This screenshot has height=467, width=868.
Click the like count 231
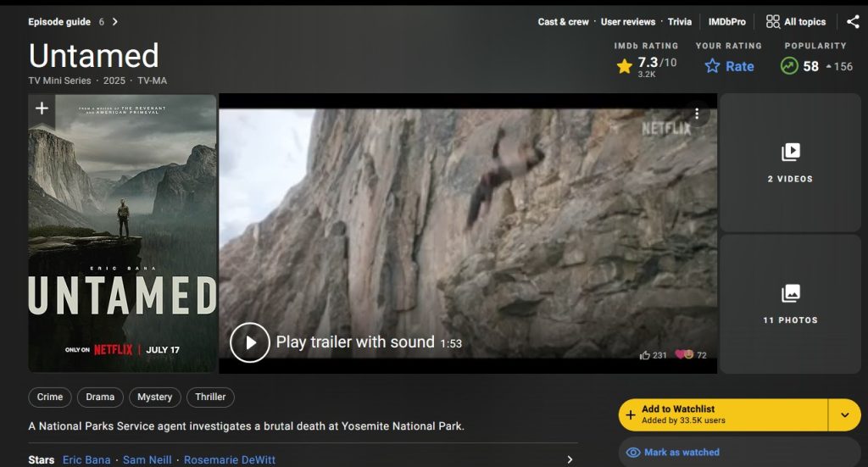tap(659, 355)
